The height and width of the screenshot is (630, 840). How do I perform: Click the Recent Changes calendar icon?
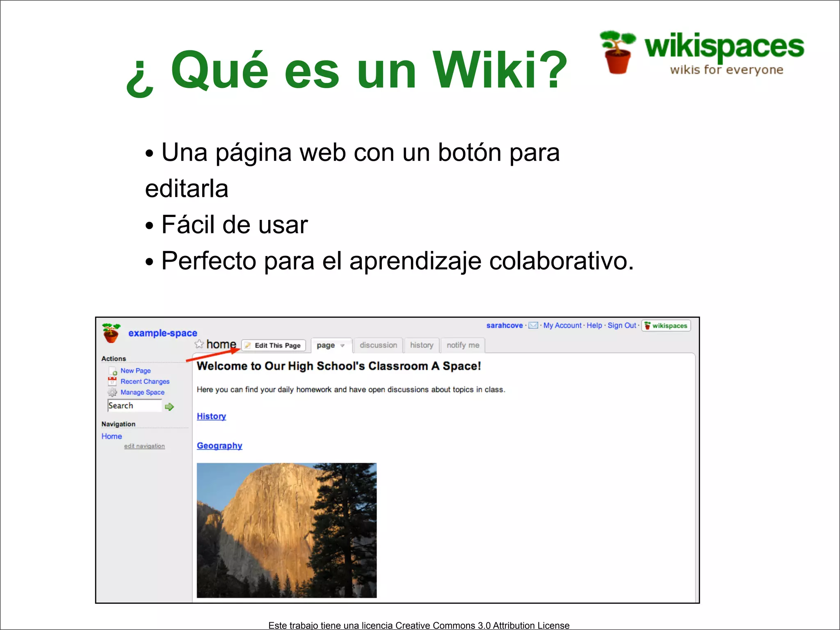(112, 381)
